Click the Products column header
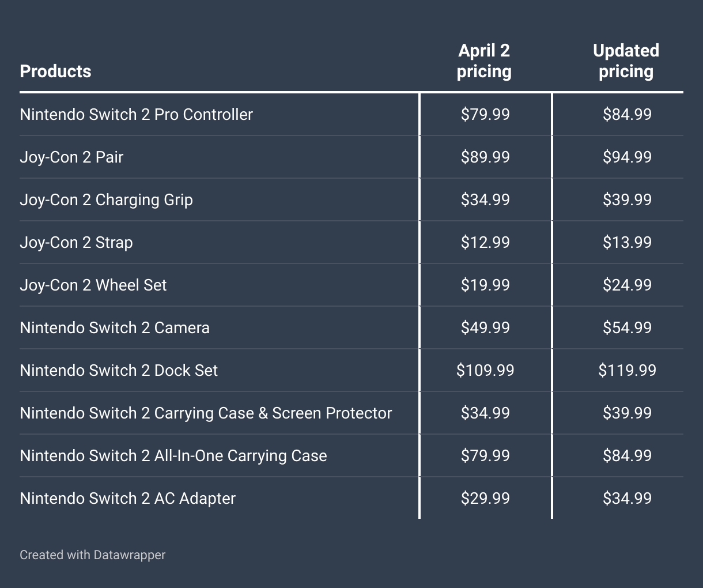Viewport: 703px width, 588px height. pyautogui.click(x=55, y=71)
